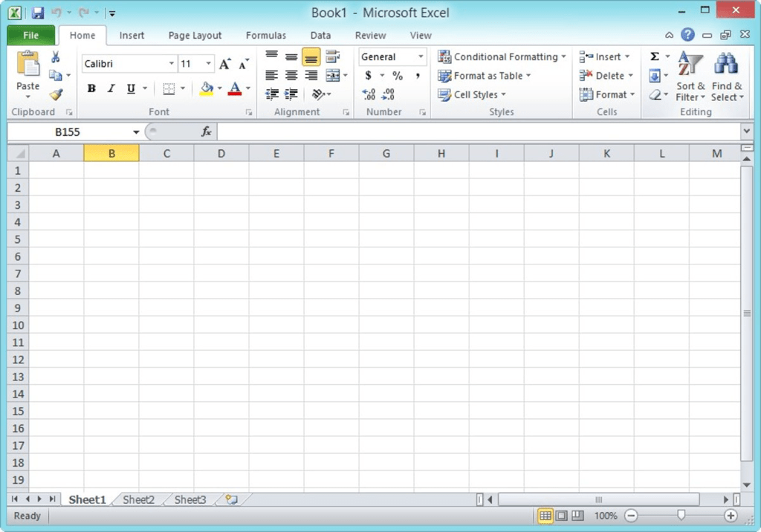Switch to the Review tab

[x=370, y=36]
